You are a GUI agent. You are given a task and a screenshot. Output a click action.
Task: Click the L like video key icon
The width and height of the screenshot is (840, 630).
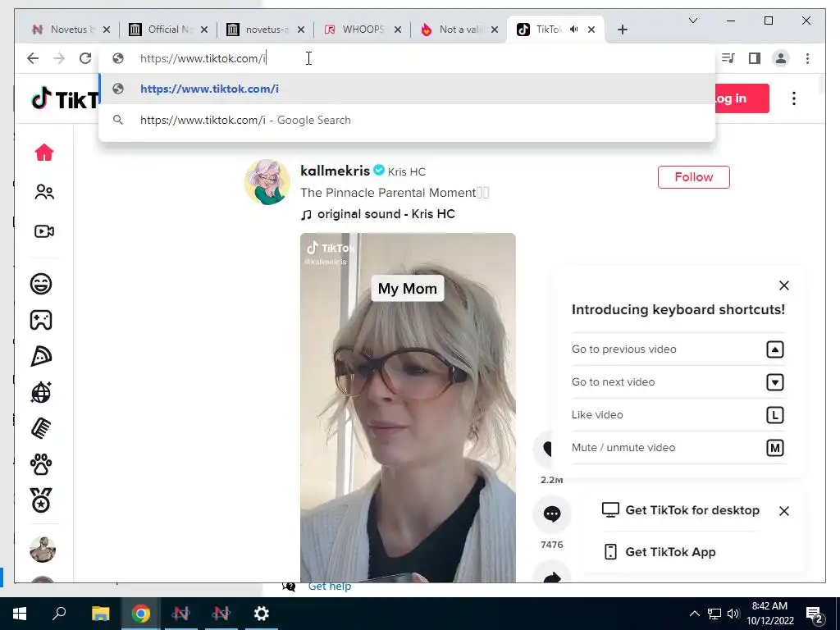tap(775, 415)
